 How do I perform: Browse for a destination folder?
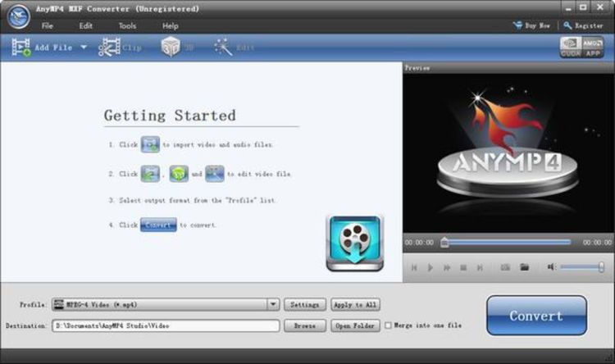[x=305, y=325]
